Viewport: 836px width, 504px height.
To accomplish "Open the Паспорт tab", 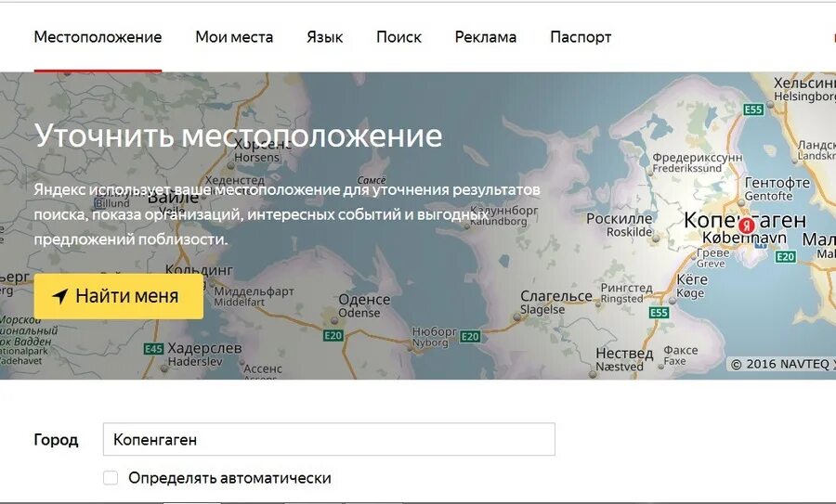I will pos(581,37).
